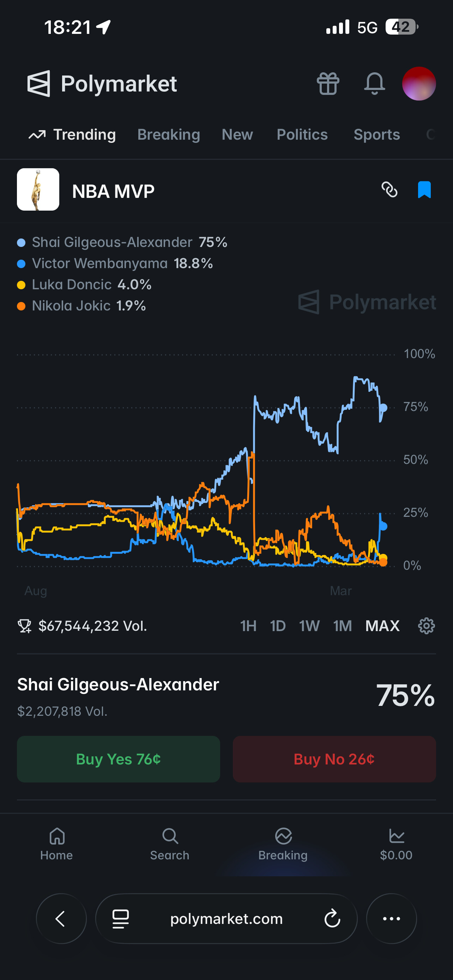453x980 pixels.
Task: Open chart settings gear
Action: tap(426, 626)
